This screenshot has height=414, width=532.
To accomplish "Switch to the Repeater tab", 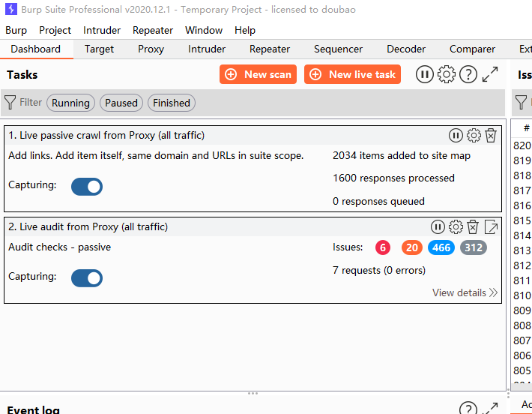I will point(270,49).
